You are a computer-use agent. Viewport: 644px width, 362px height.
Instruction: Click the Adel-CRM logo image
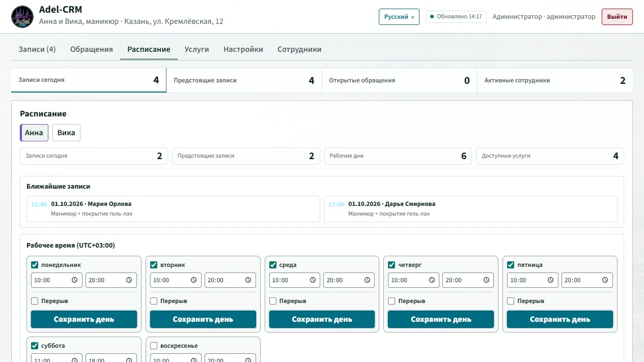click(x=22, y=16)
